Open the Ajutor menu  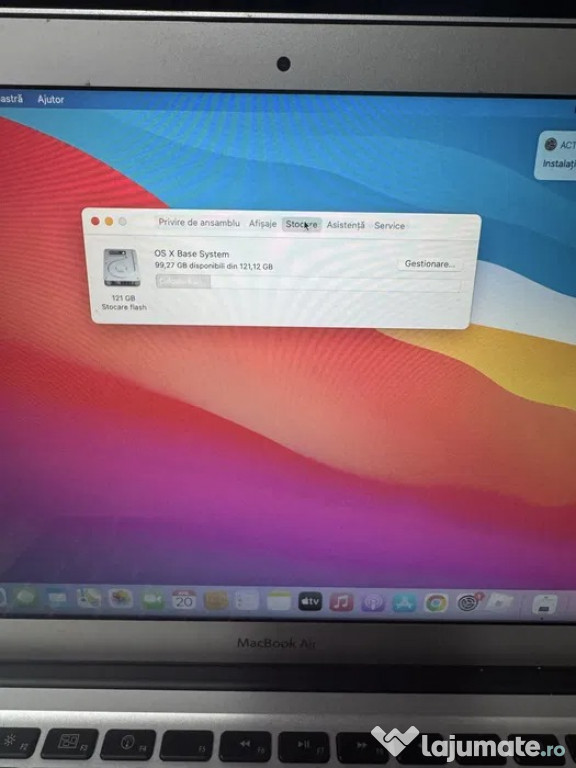click(x=50, y=99)
